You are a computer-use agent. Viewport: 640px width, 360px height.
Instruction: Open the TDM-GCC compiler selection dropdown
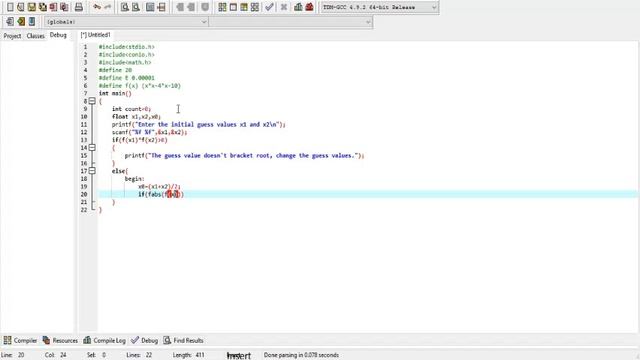pos(379,7)
